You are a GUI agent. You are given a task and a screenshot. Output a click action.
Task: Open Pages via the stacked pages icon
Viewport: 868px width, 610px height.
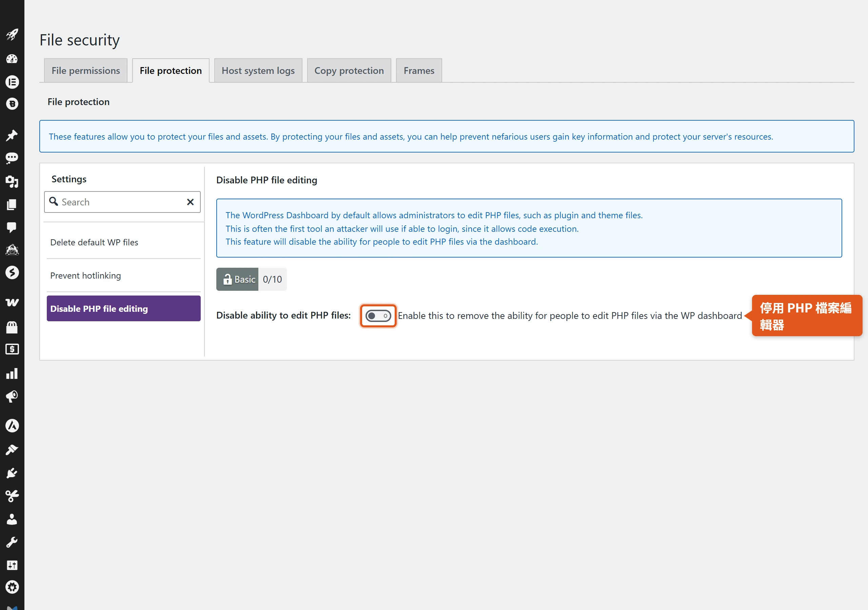[12, 204]
